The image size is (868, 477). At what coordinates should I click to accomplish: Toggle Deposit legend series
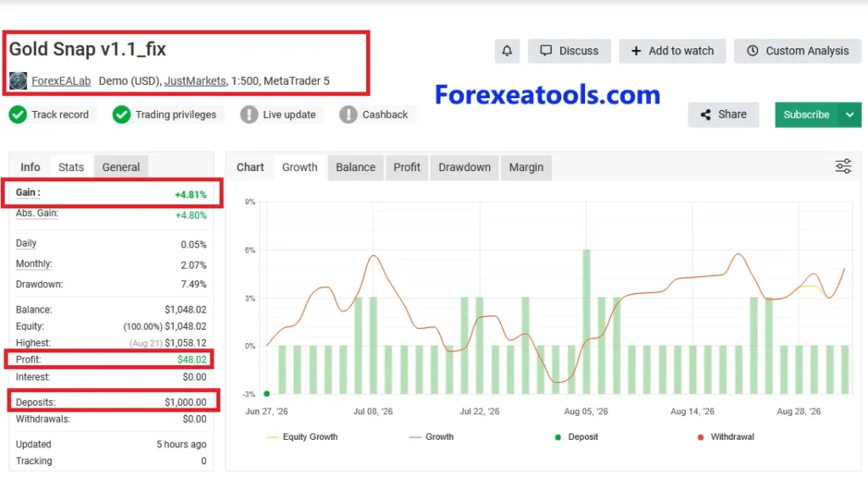[576, 436]
